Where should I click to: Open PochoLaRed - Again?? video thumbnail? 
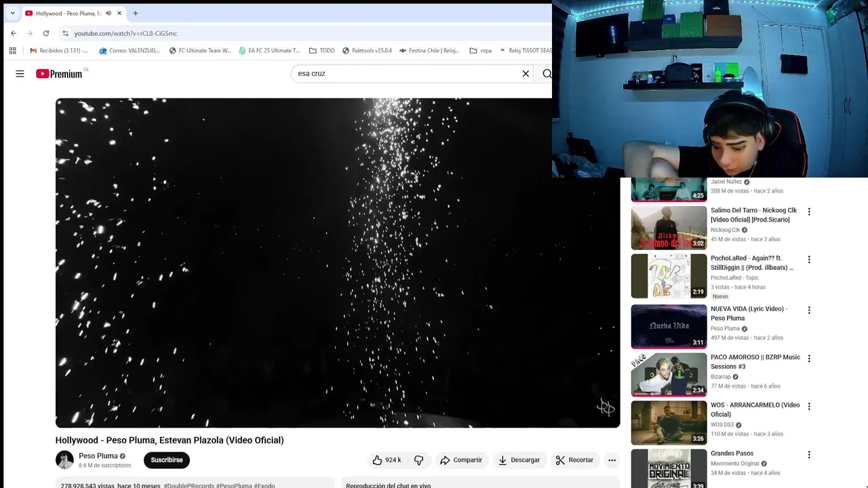669,276
